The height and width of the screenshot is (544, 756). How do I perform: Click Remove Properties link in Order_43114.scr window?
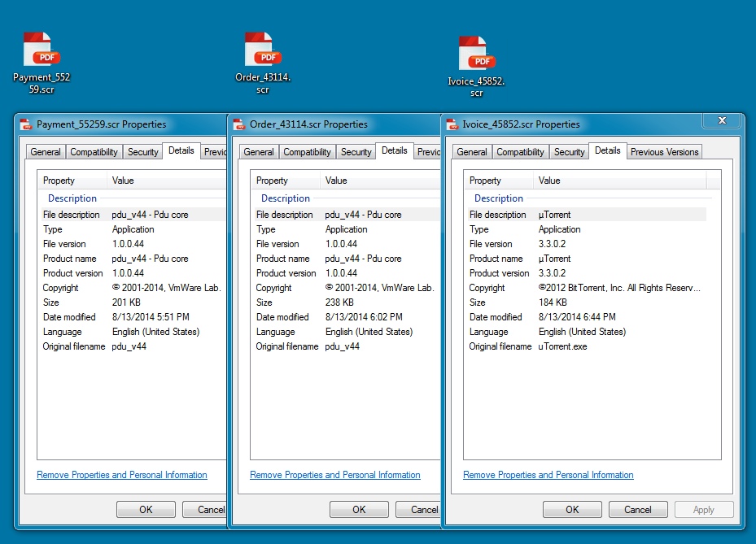(x=335, y=475)
